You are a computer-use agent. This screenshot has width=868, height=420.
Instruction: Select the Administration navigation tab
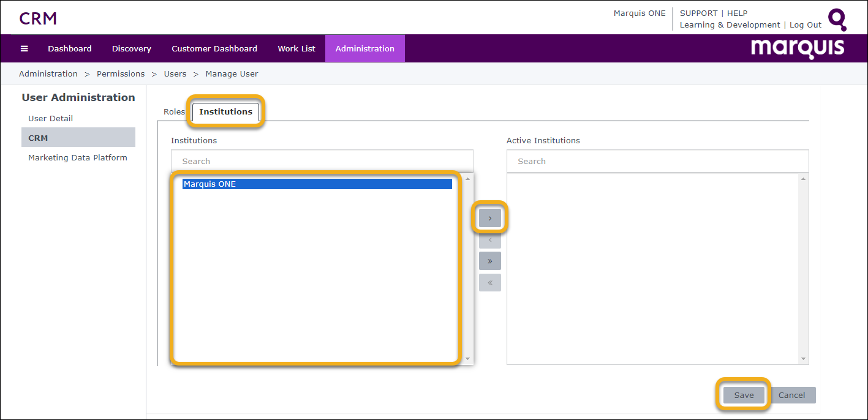(365, 48)
